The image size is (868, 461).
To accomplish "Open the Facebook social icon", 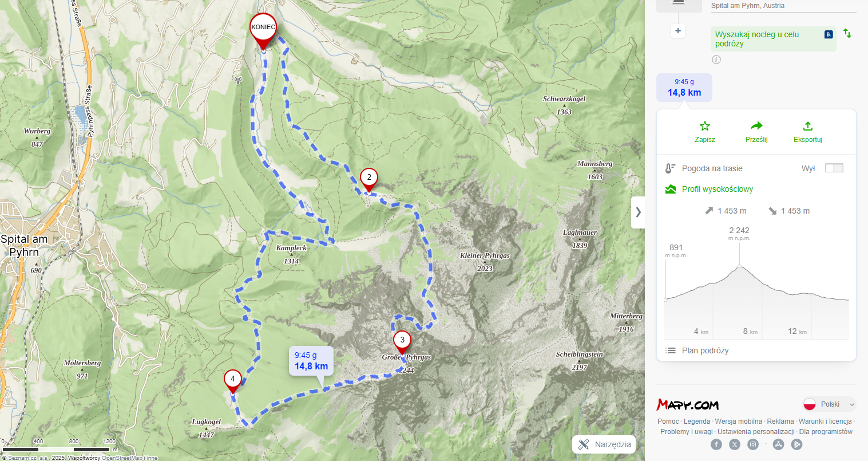I will pyautogui.click(x=716, y=444).
